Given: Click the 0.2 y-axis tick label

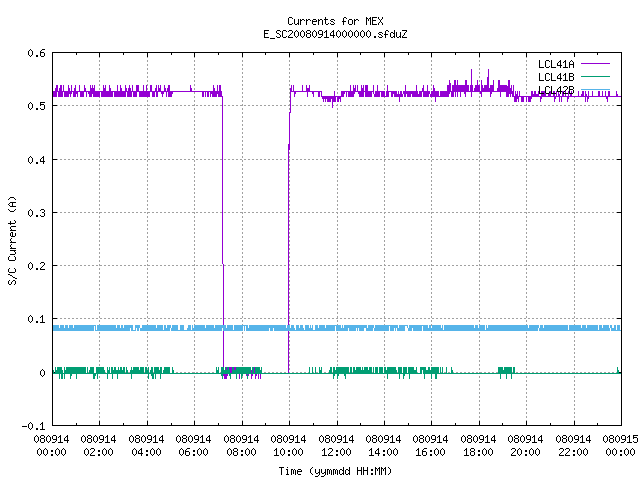Looking at the screenshot, I should click(x=36, y=266).
